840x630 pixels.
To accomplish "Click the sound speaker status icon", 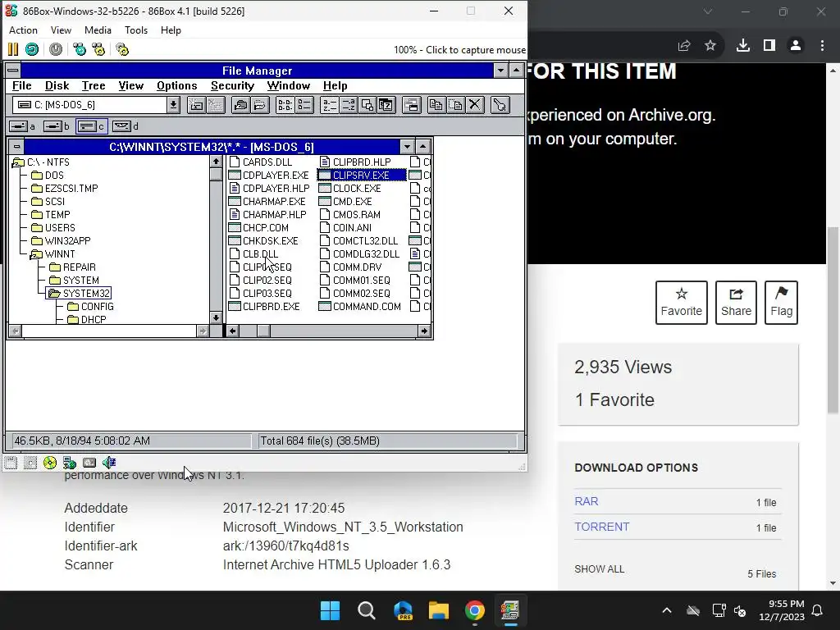I will 109,463.
